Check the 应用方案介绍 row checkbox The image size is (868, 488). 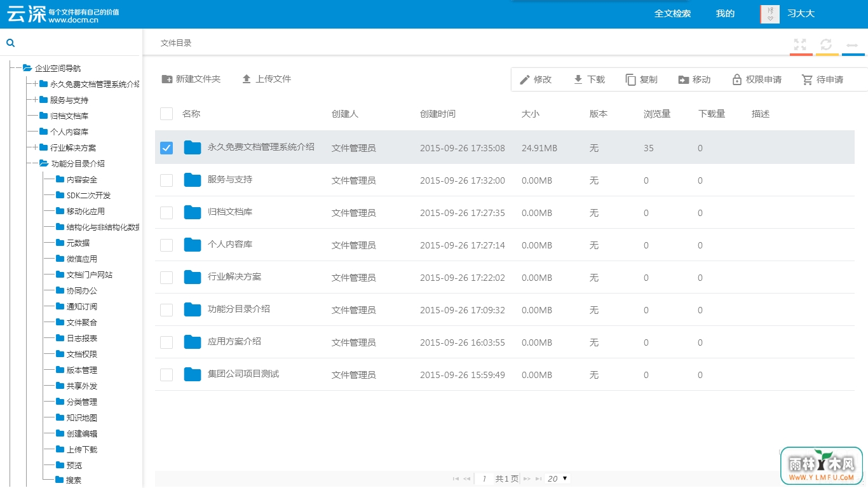tap(166, 342)
